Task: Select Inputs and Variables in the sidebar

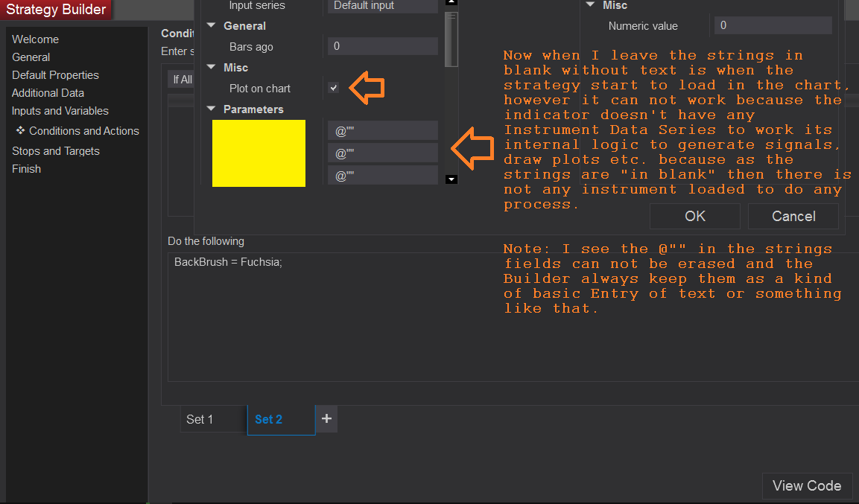Action: pyautogui.click(x=60, y=110)
